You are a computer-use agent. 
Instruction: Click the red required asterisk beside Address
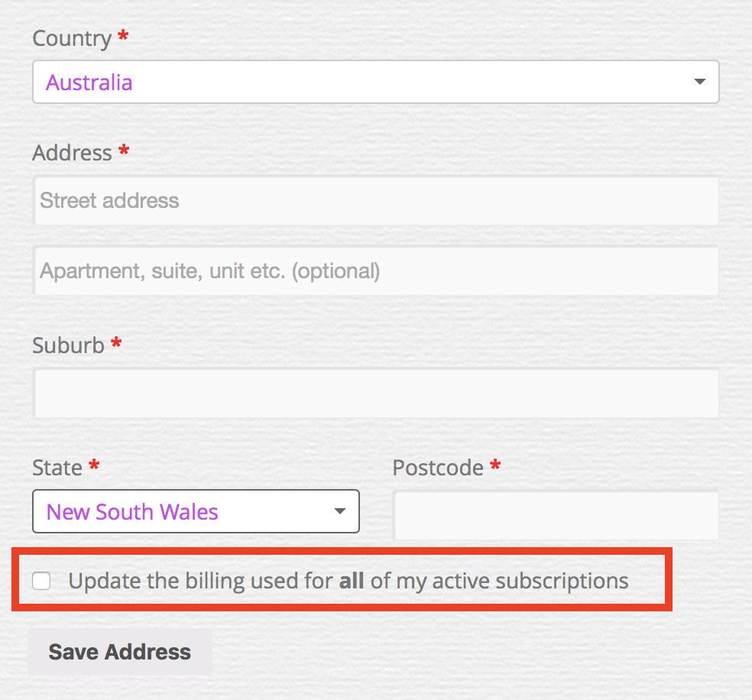pos(124,150)
